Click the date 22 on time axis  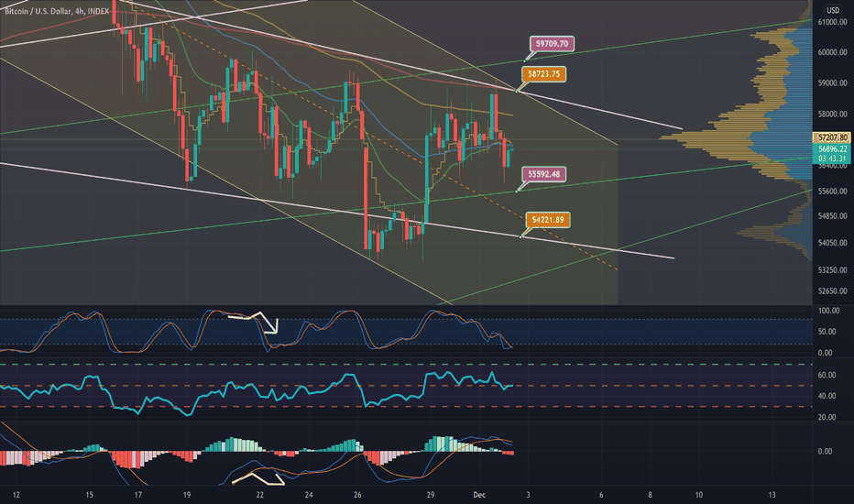pos(260,495)
